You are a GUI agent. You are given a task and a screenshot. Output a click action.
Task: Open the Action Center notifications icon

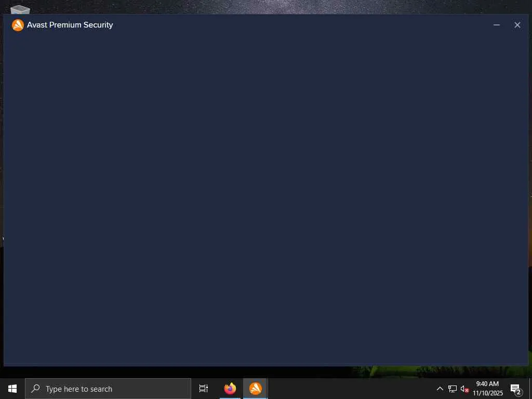[516, 389]
